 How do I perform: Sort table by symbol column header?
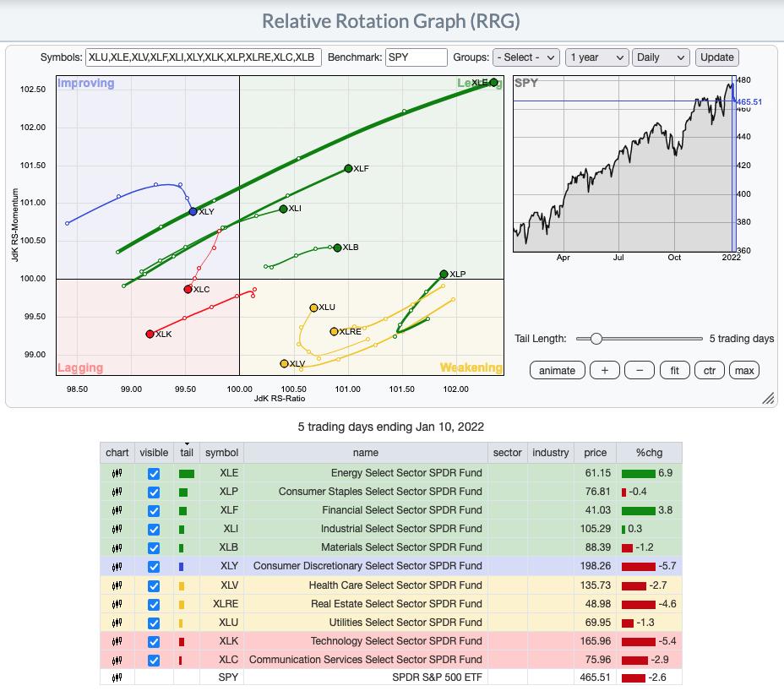pos(221,453)
